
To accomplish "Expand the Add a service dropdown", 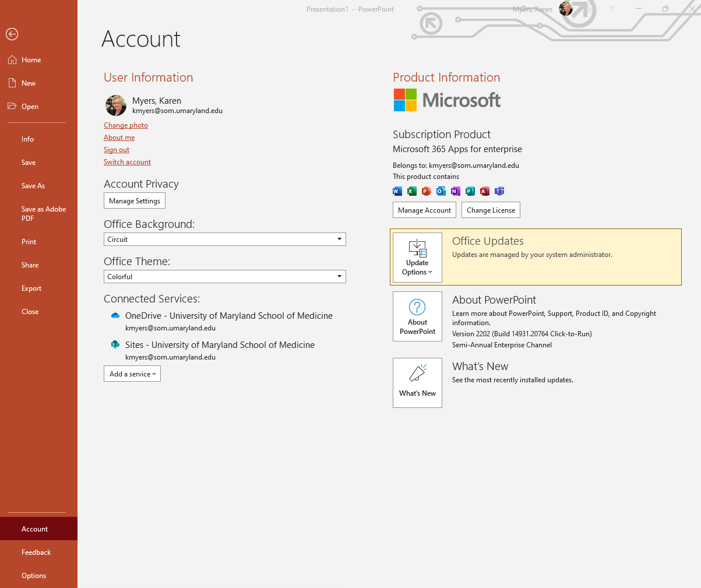I will tap(132, 374).
